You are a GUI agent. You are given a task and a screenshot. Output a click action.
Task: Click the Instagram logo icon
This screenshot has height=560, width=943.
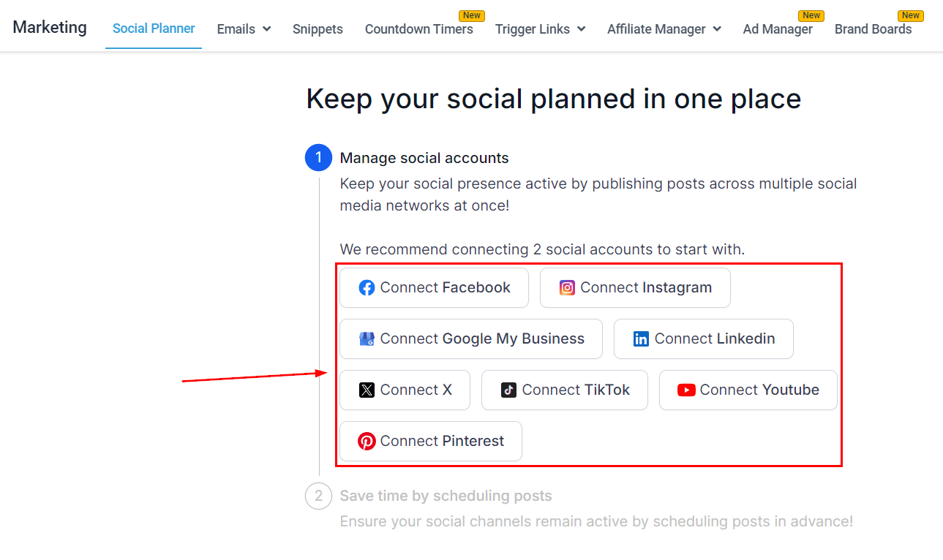567,288
